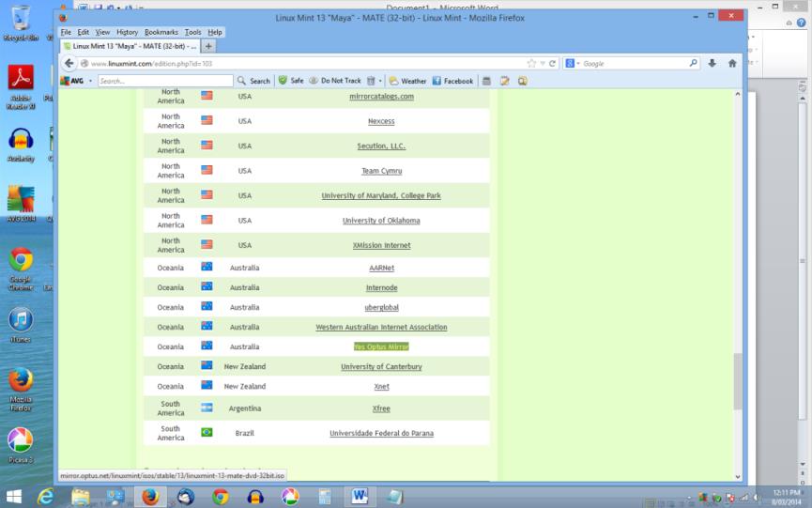Open the Help menu
This screenshot has height=508, width=812.
215,32
